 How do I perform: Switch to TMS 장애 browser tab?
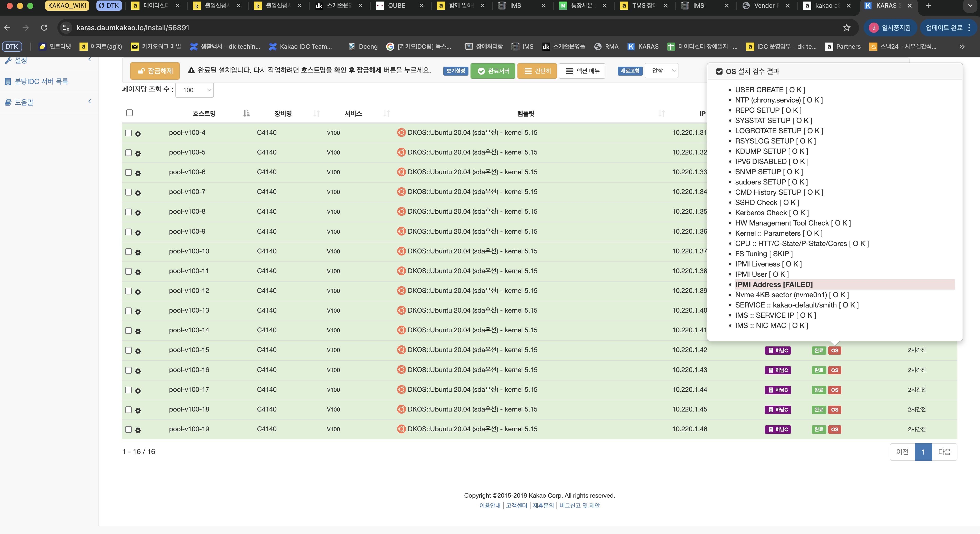click(644, 6)
